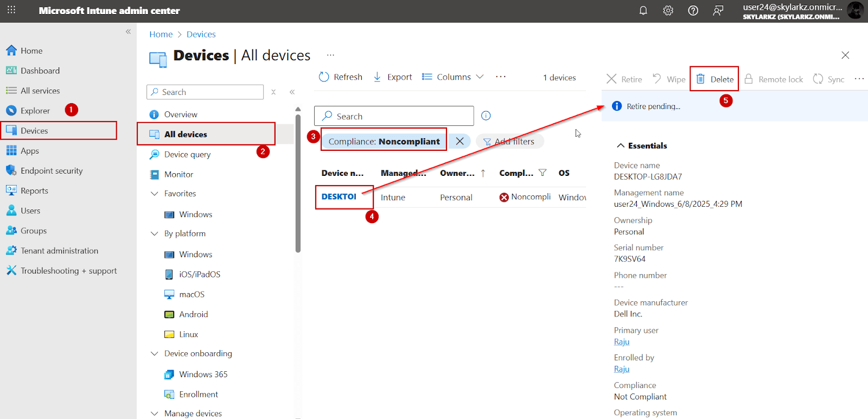Collapse the Essentials section
Image resolution: width=868 pixels, height=419 pixels.
(621, 145)
